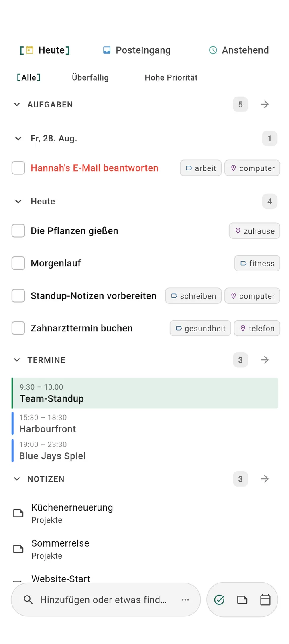Click the arbeit tag chip
The height and width of the screenshot is (644, 289).
[201, 168]
